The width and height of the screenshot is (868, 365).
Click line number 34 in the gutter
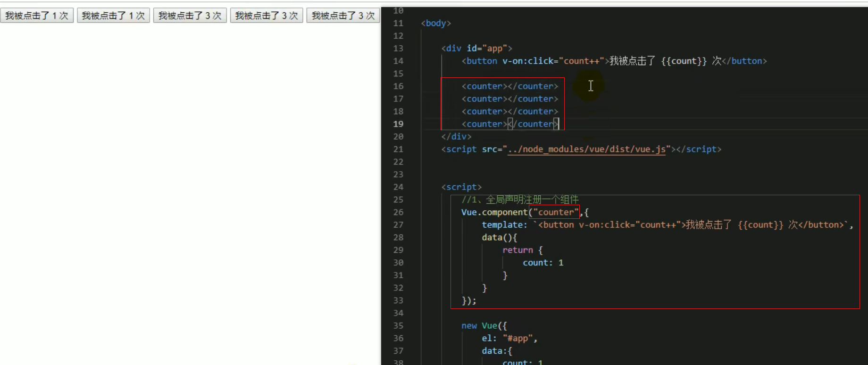click(398, 313)
